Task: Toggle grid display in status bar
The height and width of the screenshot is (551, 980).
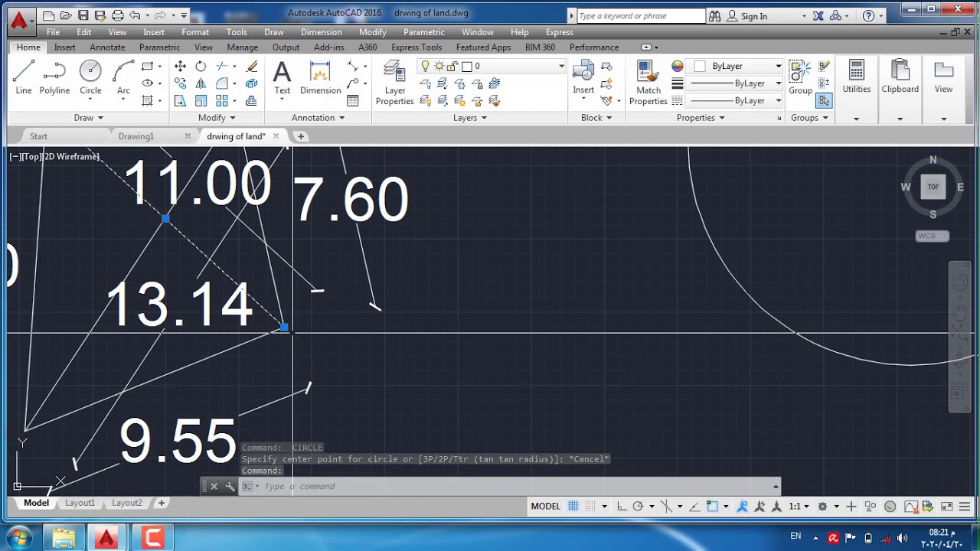Action: click(x=573, y=506)
